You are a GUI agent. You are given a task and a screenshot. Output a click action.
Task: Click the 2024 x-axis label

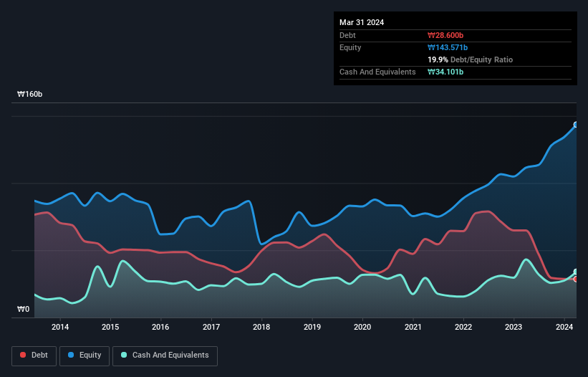pos(564,327)
